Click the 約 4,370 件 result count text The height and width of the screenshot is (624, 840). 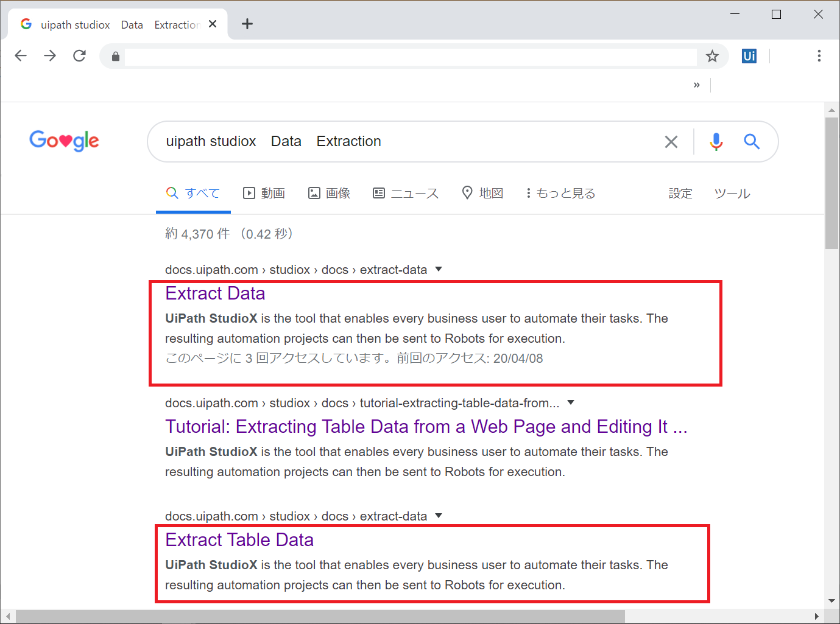pos(197,234)
